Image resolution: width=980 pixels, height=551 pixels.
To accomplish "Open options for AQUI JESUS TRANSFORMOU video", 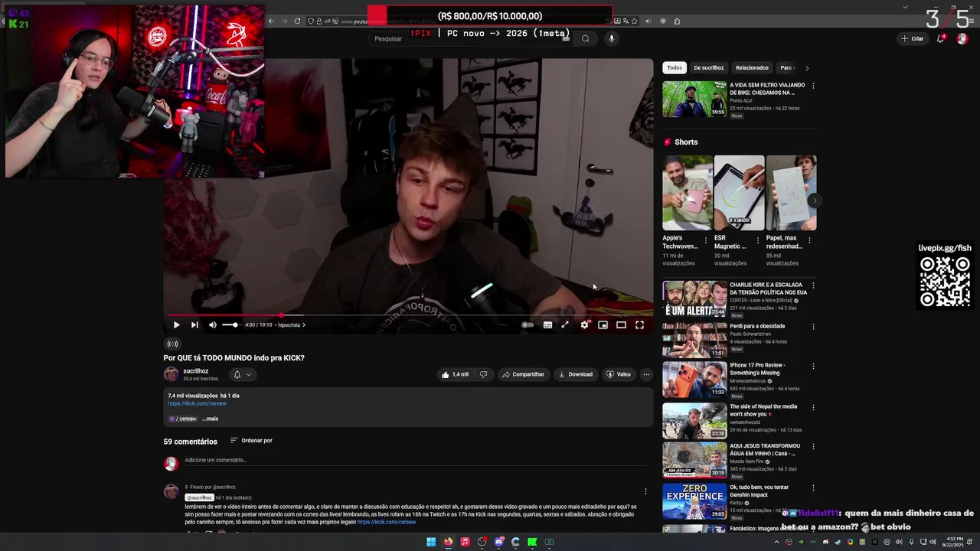I will point(813,447).
